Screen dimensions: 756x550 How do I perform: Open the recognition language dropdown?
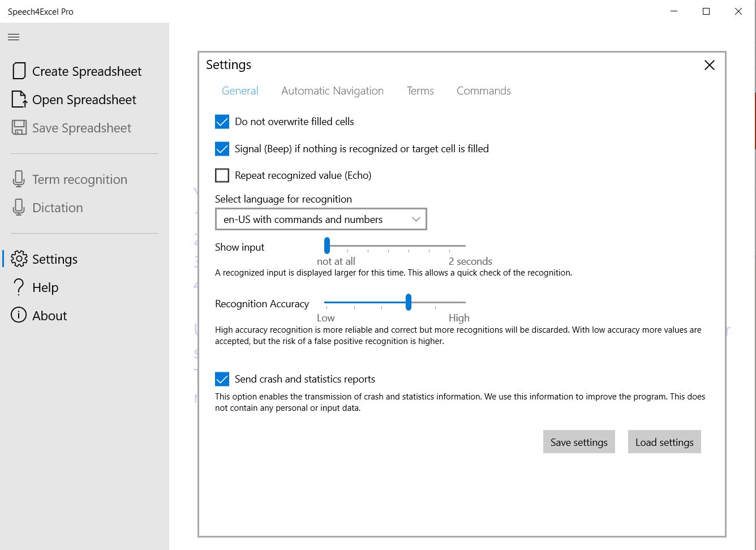320,220
